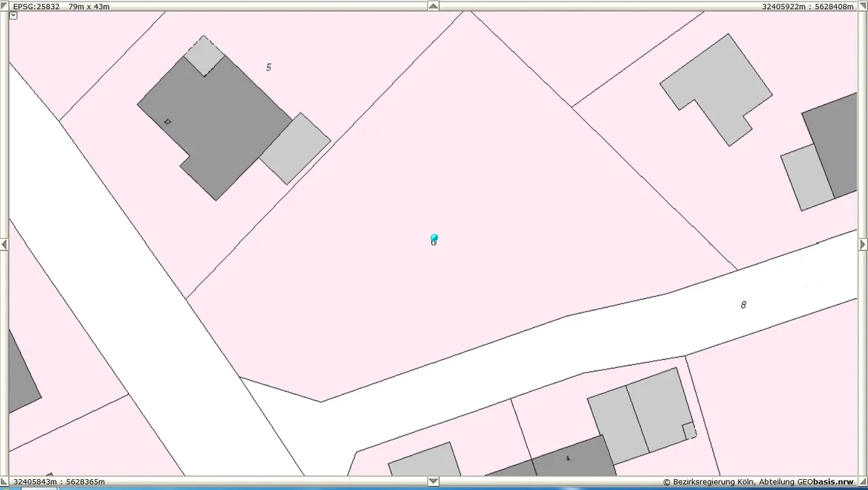Pan the map south with bottom arrow
This screenshot has height=490, width=868.
[x=433, y=481]
